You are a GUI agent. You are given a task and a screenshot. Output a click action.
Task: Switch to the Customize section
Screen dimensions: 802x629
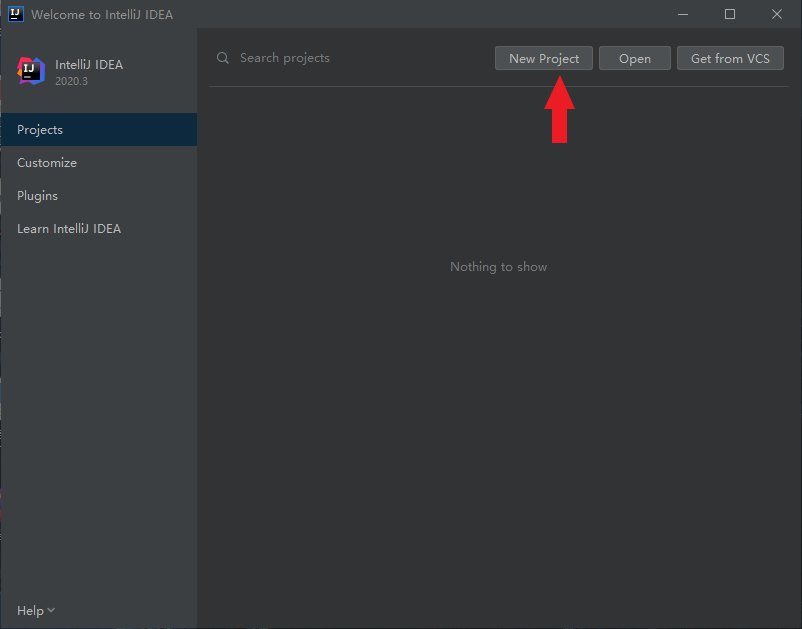pyautogui.click(x=99, y=163)
